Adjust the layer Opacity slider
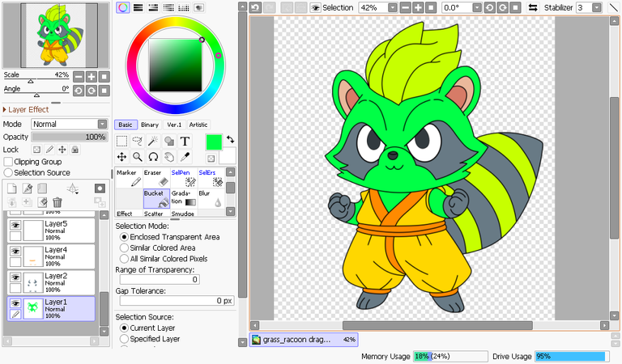The width and height of the screenshot is (622, 364). click(x=70, y=137)
